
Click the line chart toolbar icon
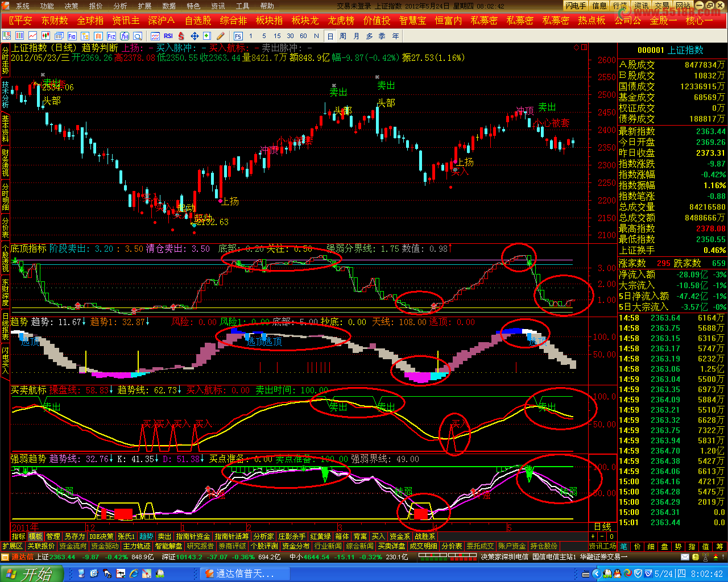coord(33,36)
